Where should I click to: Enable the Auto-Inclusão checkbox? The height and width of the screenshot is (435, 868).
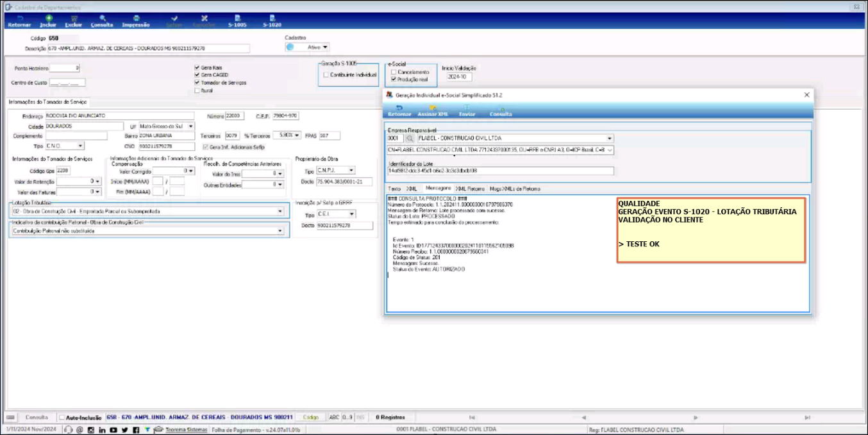point(62,417)
